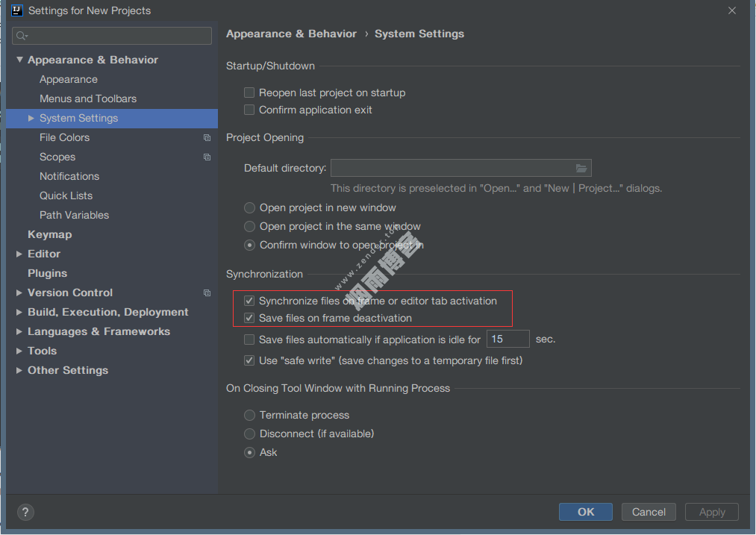Collapse the Appearance & Behavior section
This screenshot has height=535, width=756.
[x=19, y=60]
